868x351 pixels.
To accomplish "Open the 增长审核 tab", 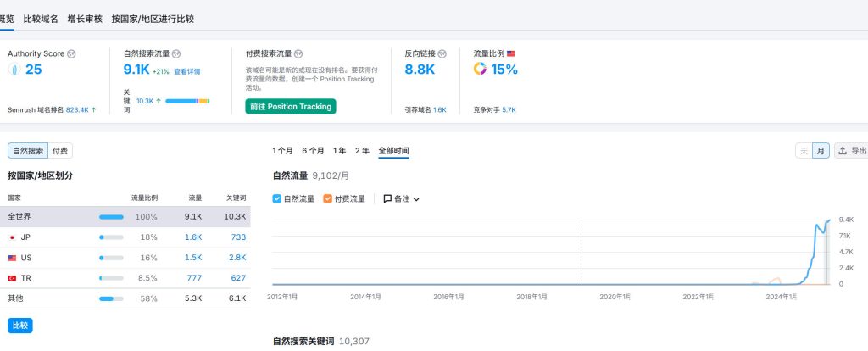I will tap(85, 18).
